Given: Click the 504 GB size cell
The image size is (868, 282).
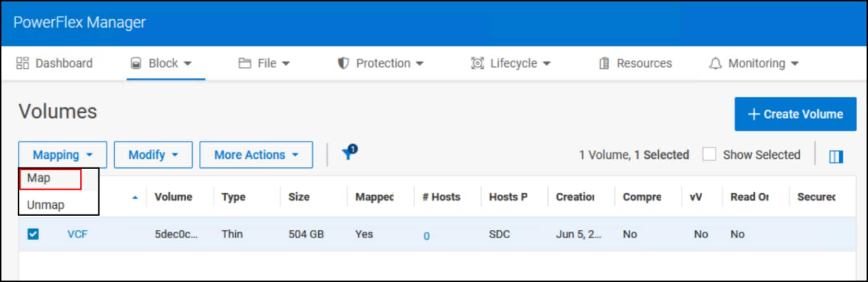Looking at the screenshot, I should 306,234.
